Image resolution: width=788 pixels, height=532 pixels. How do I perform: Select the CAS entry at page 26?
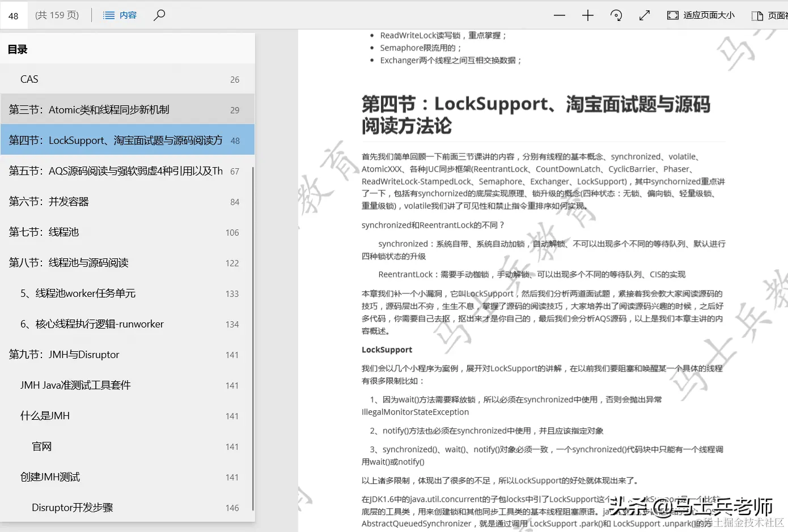click(x=29, y=79)
